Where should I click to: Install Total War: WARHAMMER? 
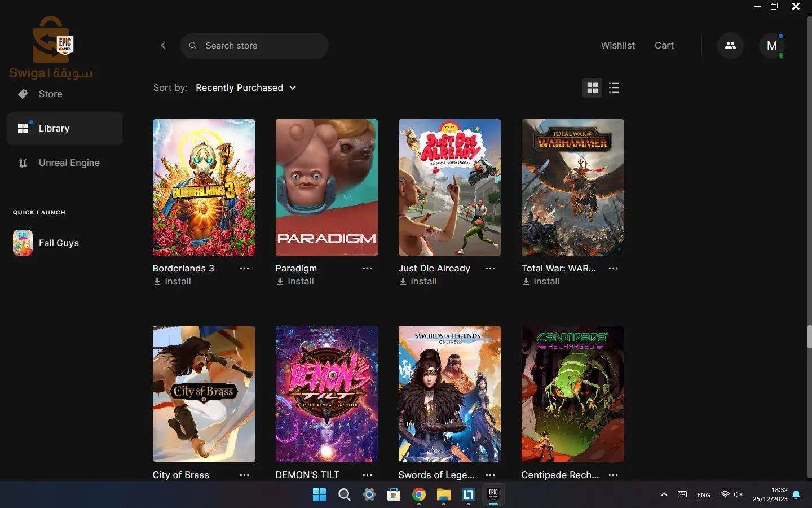[541, 282]
